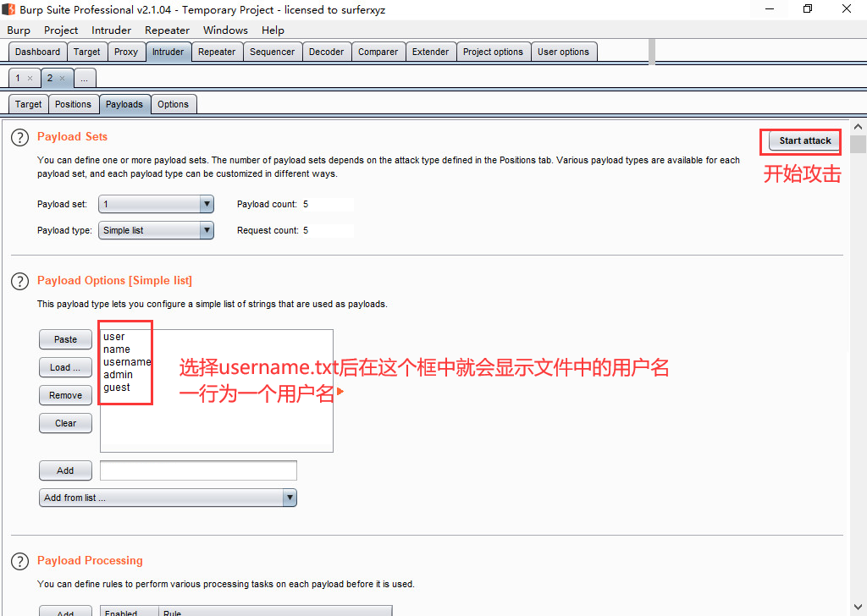Viewport: 867px width, 616px height.
Task: Focus the new payload item text field
Action: click(x=198, y=470)
